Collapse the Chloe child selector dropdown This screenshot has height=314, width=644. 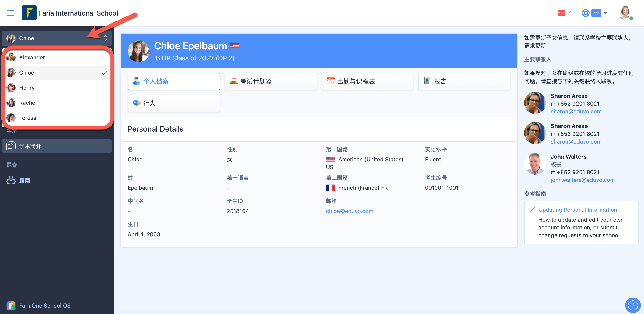(x=56, y=38)
